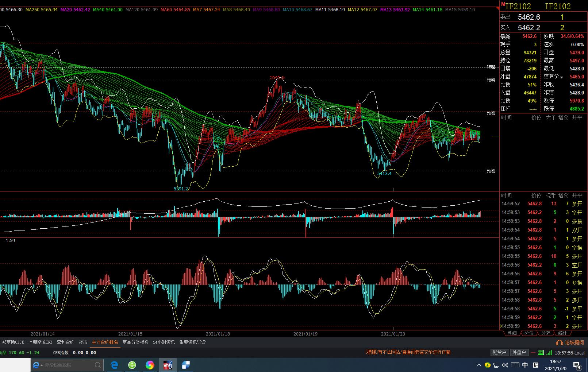Click the 论坛提问 headset icon
This screenshot has width=588, height=372.
pyautogui.click(x=559, y=343)
